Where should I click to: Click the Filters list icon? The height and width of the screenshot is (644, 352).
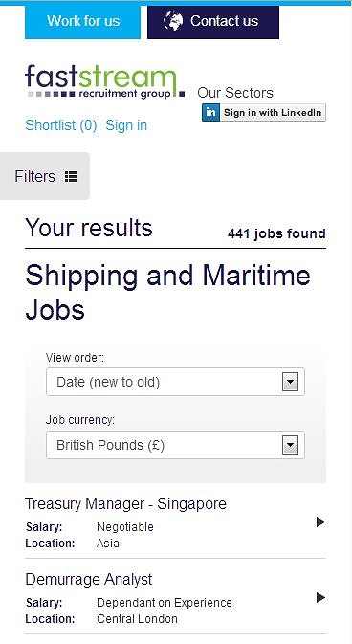71,177
